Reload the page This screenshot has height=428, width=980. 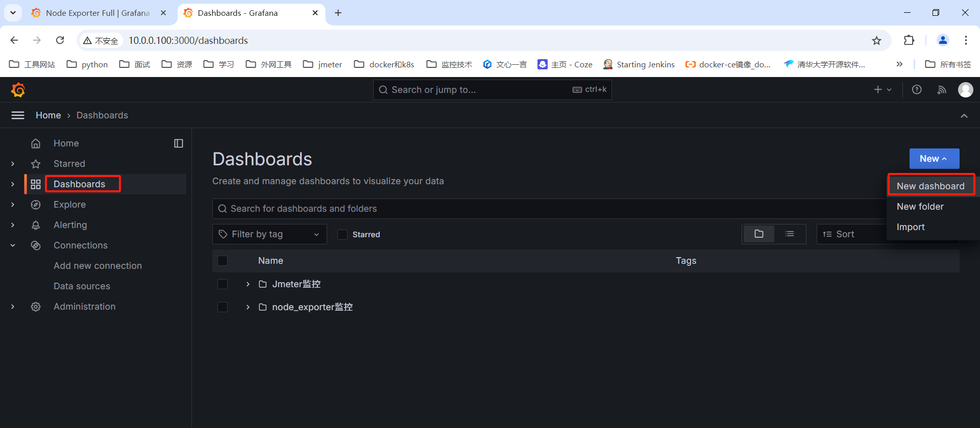click(60, 40)
